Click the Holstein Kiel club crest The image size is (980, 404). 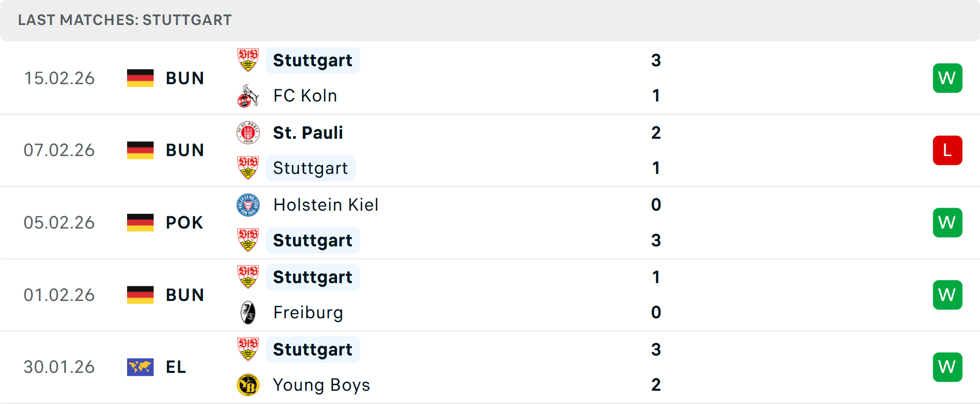coord(248,205)
